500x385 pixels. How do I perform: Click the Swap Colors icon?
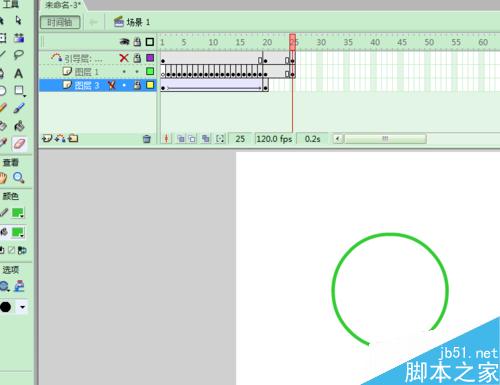[x=22, y=250]
